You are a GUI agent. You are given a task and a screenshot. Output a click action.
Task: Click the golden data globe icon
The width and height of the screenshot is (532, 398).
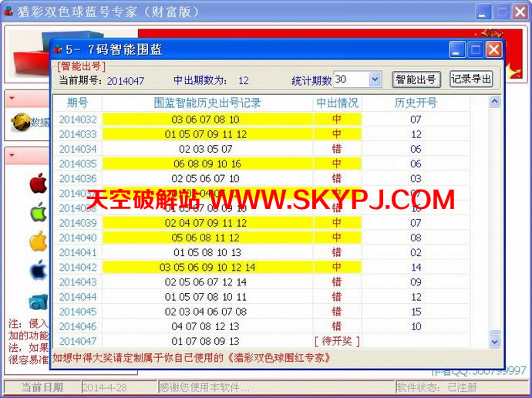click(19, 122)
